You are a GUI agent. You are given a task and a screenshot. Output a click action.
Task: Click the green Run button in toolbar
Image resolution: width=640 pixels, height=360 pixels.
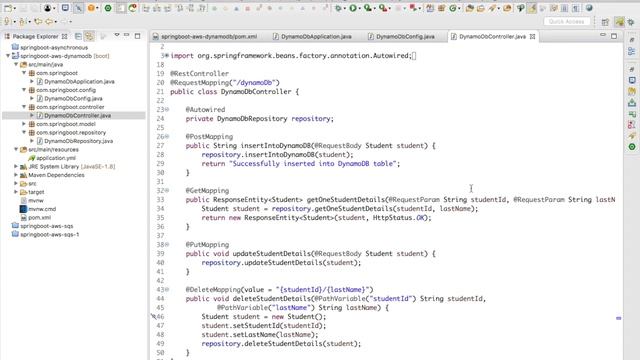click(x=353, y=8)
